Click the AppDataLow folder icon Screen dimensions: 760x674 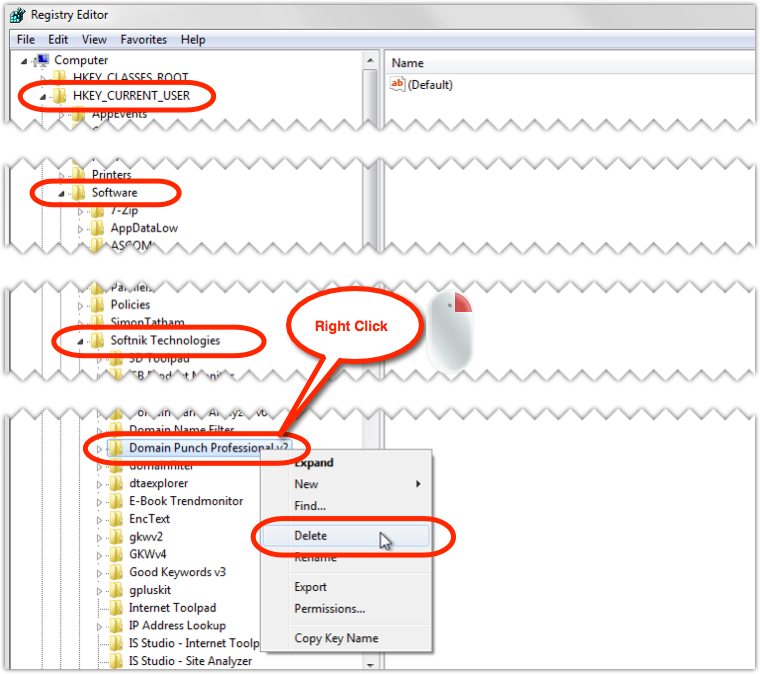coord(97,228)
